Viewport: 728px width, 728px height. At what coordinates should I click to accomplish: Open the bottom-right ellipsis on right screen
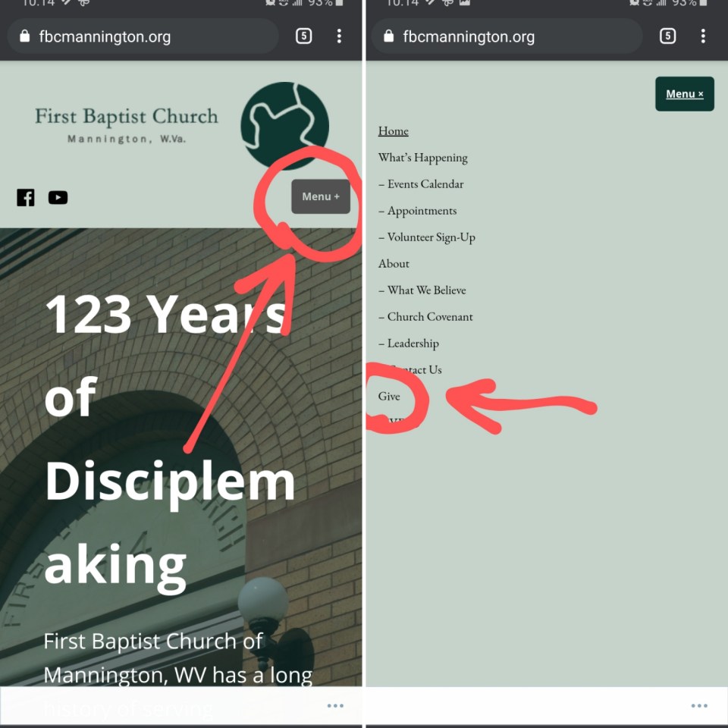coord(699,706)
